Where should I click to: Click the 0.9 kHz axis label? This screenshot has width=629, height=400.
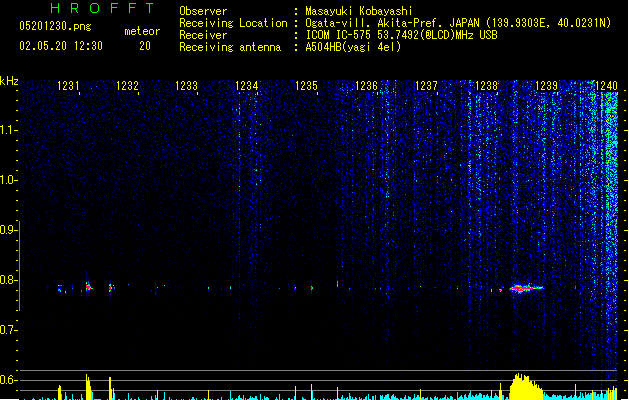pos(8,230)
